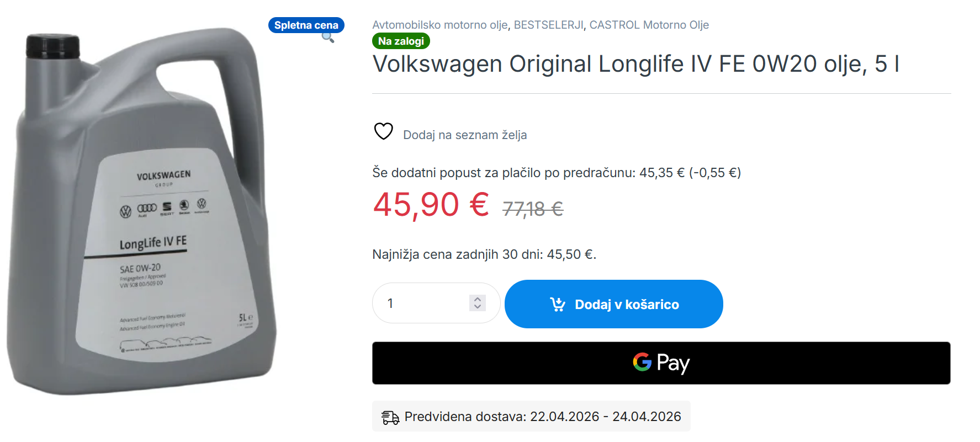Click the crossed-out 77,18 € old price
This screenshot has height=442, width=980.
(x=533, y=209)
